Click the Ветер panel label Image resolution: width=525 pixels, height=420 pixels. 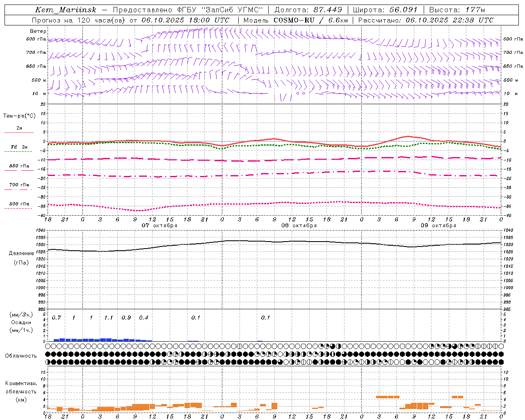[x=38, y=31]
